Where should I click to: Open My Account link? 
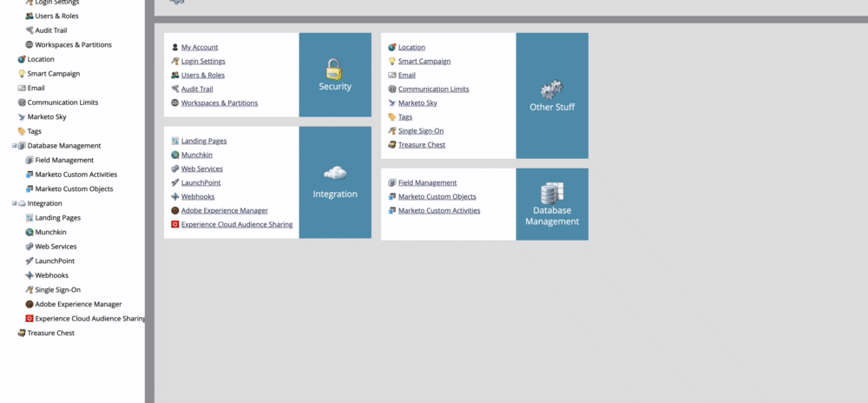200,47
